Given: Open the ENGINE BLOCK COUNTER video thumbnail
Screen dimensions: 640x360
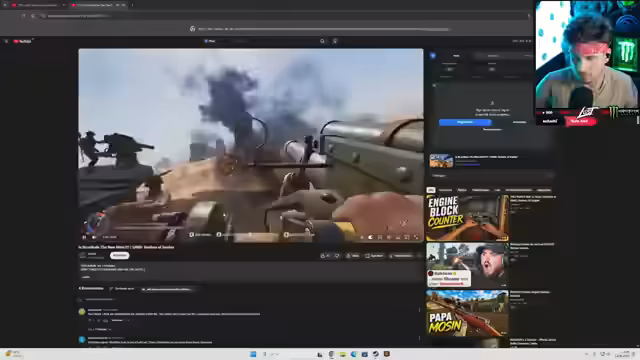Looking at the screenshot, I should tap(467, 218).
